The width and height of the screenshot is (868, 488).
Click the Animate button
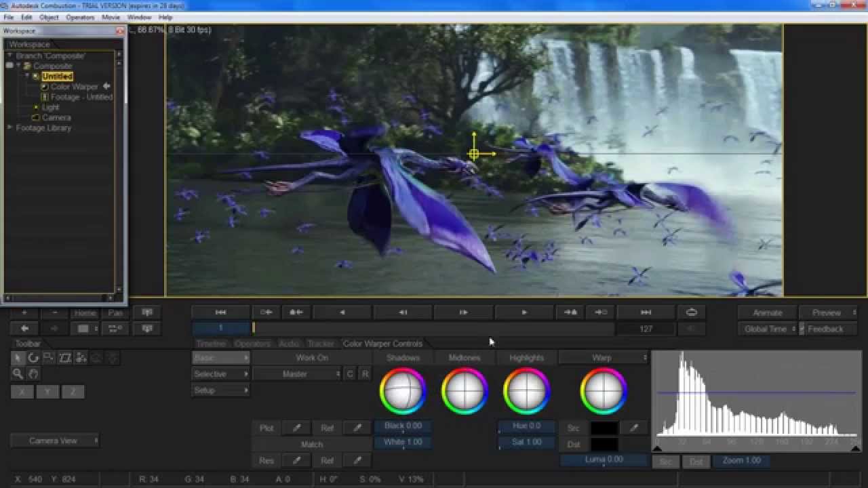tap(767, 312)
